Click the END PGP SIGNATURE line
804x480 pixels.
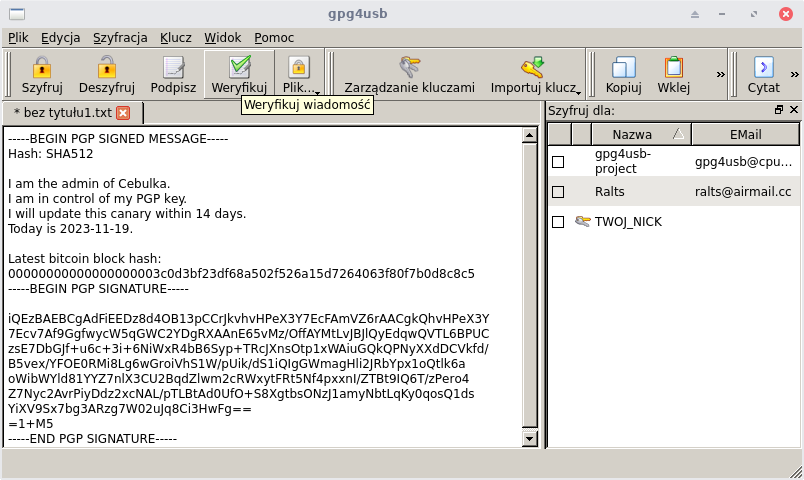(x=92, y=439)
